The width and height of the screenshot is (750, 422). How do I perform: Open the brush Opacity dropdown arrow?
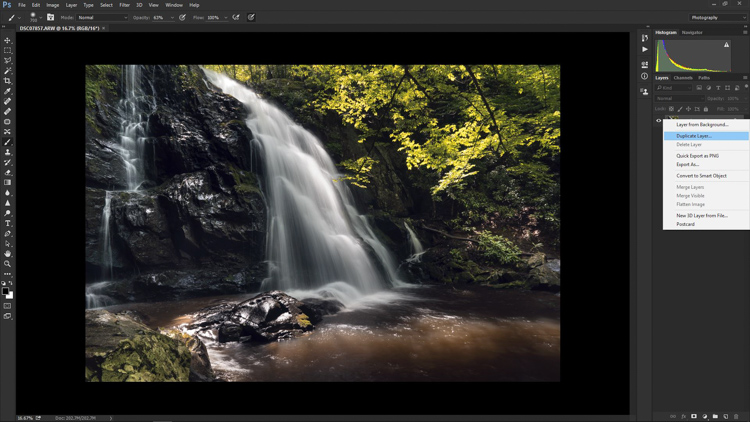pyautogui.click(x=172, y=18)
